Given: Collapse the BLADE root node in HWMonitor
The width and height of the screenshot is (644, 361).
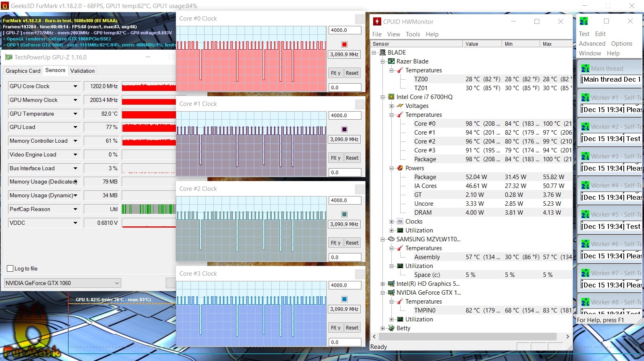Looking at the screenshot, I should pyautogui.click(x=374, y=53).
